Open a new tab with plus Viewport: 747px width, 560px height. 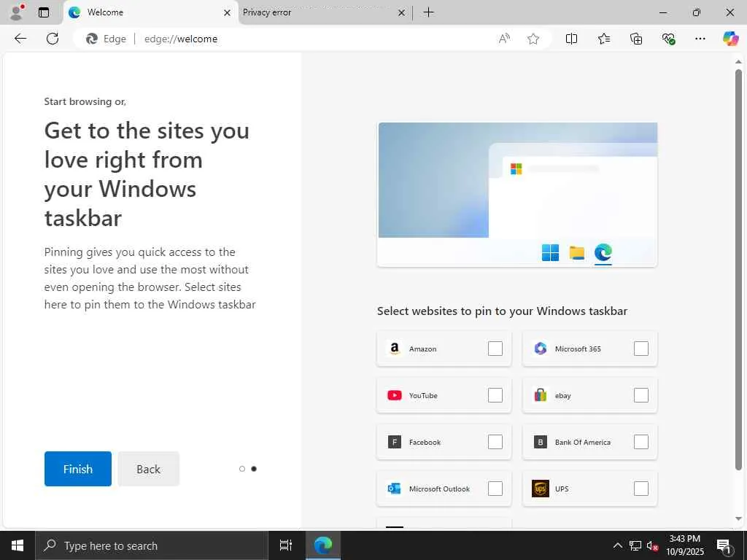(x=428, y=12)
